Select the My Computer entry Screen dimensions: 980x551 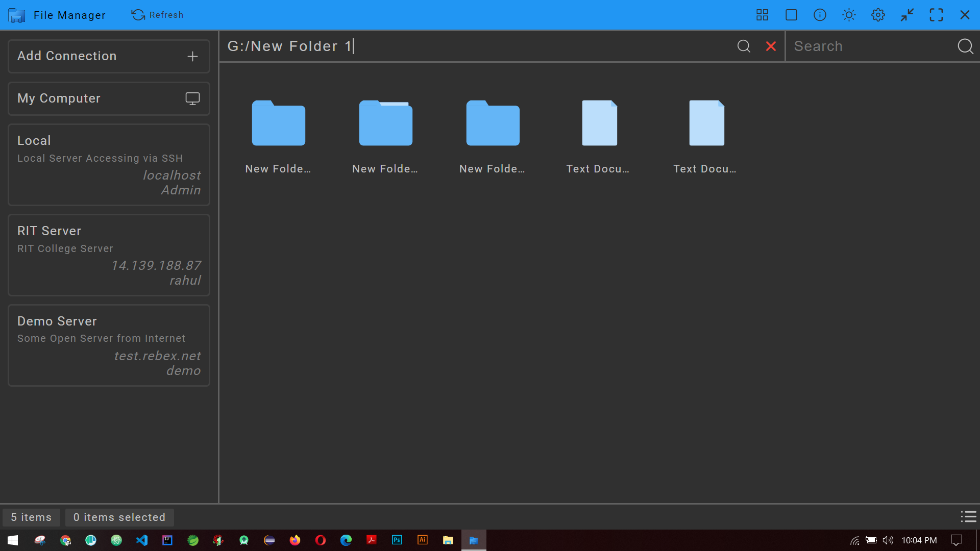click(x=109, y=98)
